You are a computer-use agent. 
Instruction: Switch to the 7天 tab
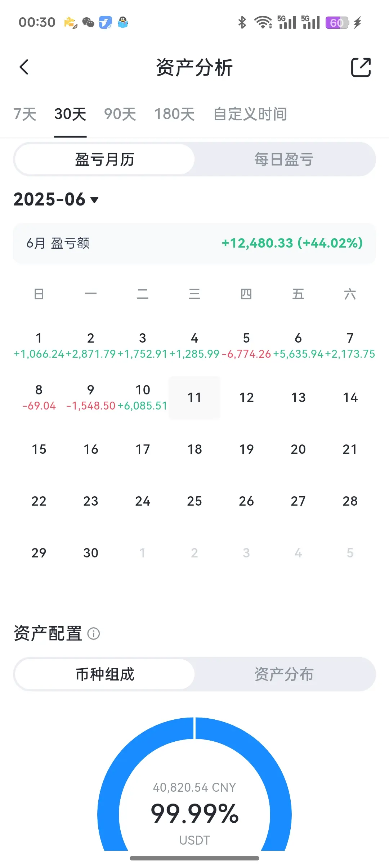coord(25,114)
